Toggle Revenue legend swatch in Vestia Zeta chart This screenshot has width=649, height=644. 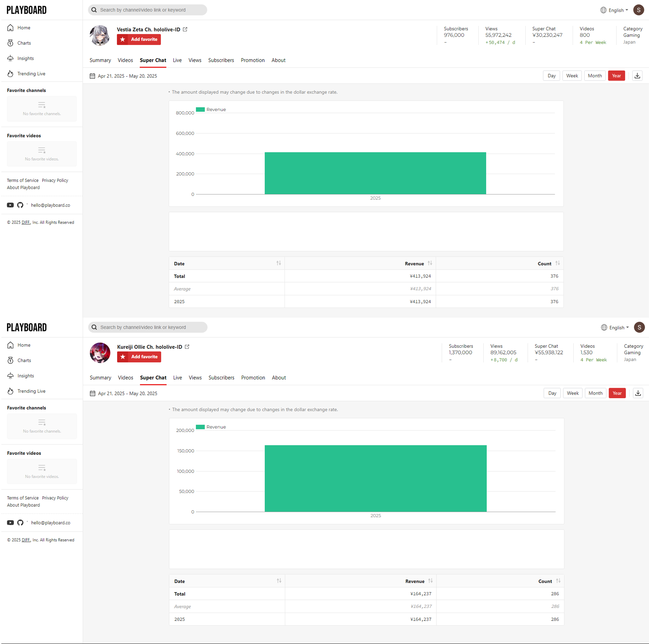pos(200,110)
